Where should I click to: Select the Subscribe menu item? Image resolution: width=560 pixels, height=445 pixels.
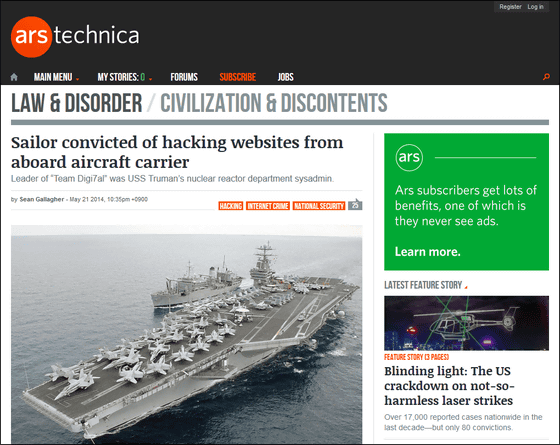point(238,77)
